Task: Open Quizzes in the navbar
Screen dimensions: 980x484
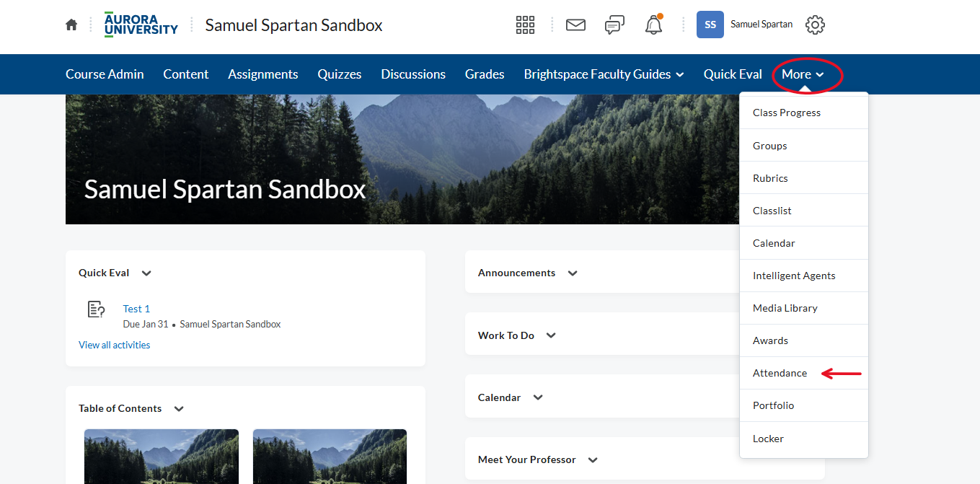Action: click(340, 74)
